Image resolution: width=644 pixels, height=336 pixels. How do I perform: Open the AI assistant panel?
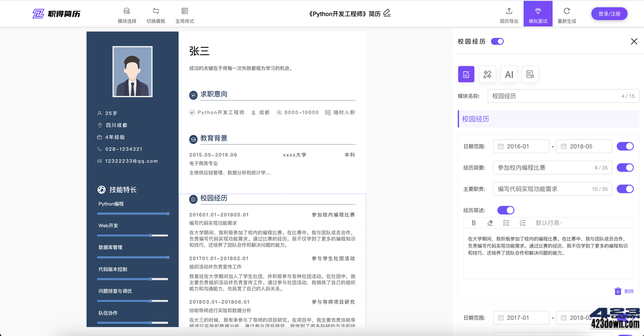tap(509, 74)
